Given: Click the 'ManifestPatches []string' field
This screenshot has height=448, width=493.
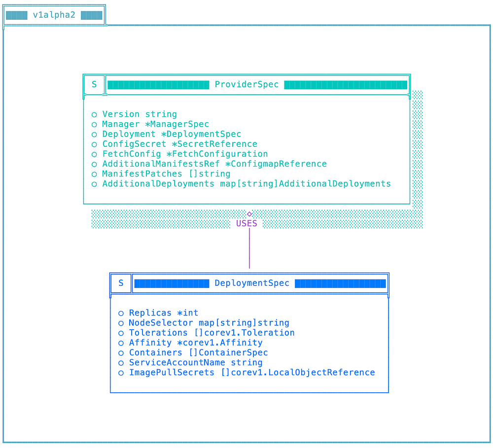Looking at the screenshot, I should [x=166, y=174].
